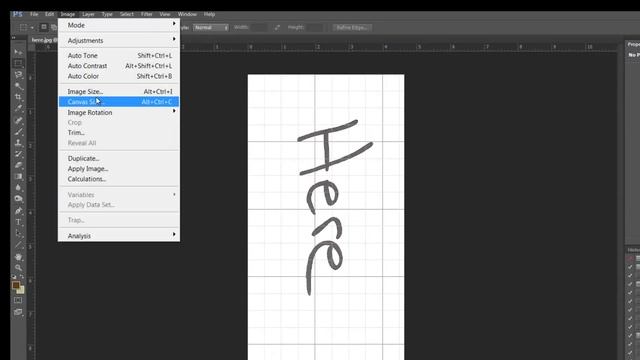Select the Dodge tool

18,199
